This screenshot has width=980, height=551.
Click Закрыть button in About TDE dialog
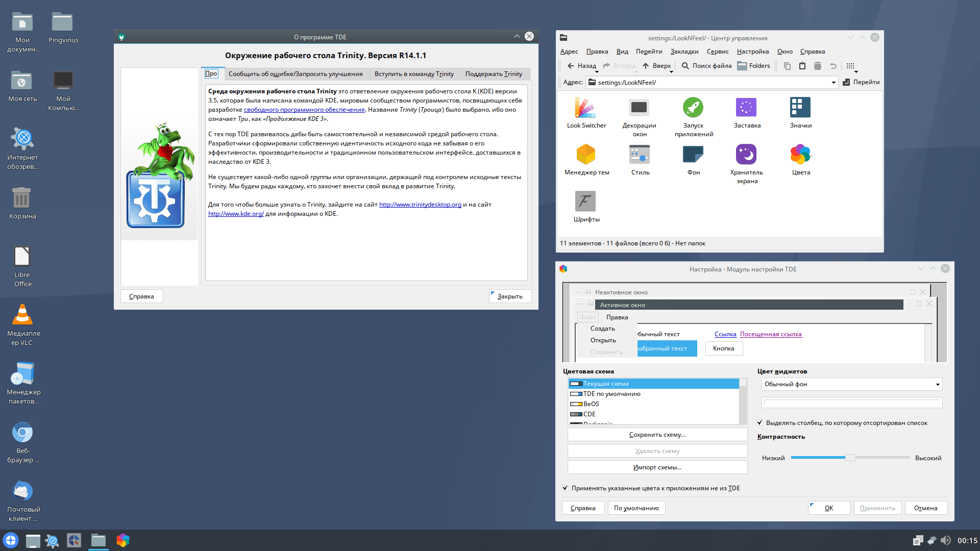coord(510,296)
